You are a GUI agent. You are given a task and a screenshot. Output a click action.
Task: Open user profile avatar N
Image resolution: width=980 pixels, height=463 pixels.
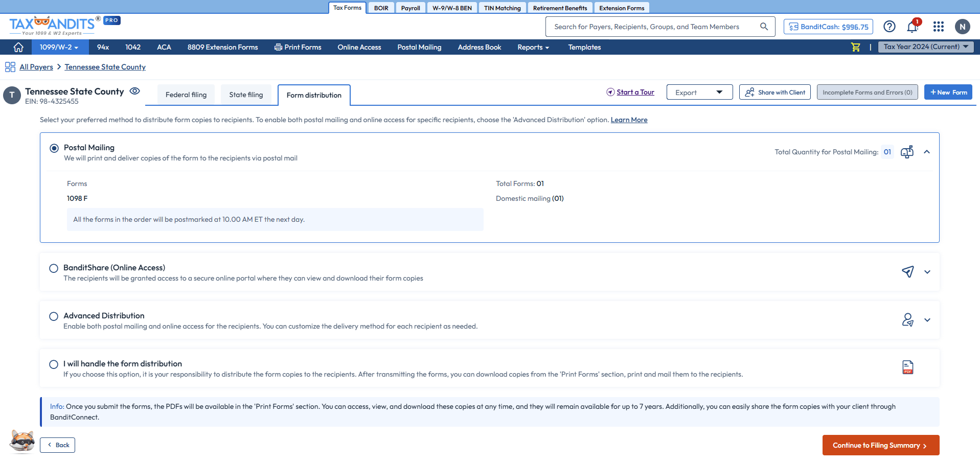(962, 27)
